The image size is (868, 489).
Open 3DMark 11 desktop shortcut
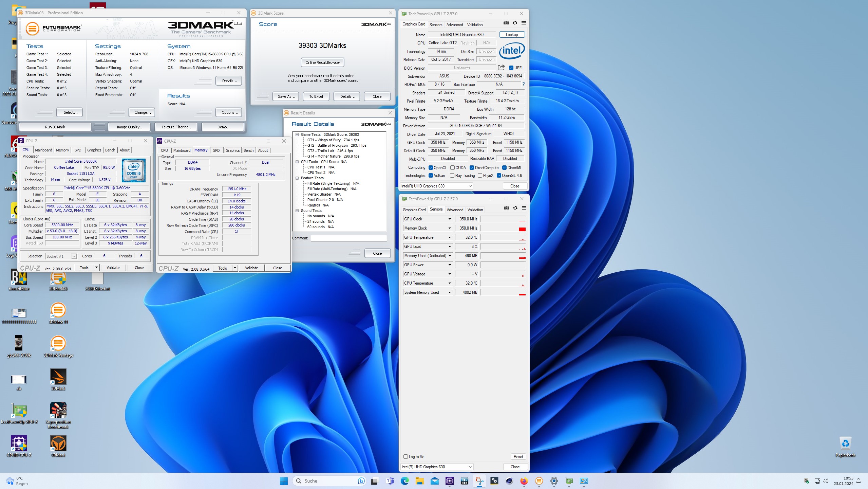point(58,313)
